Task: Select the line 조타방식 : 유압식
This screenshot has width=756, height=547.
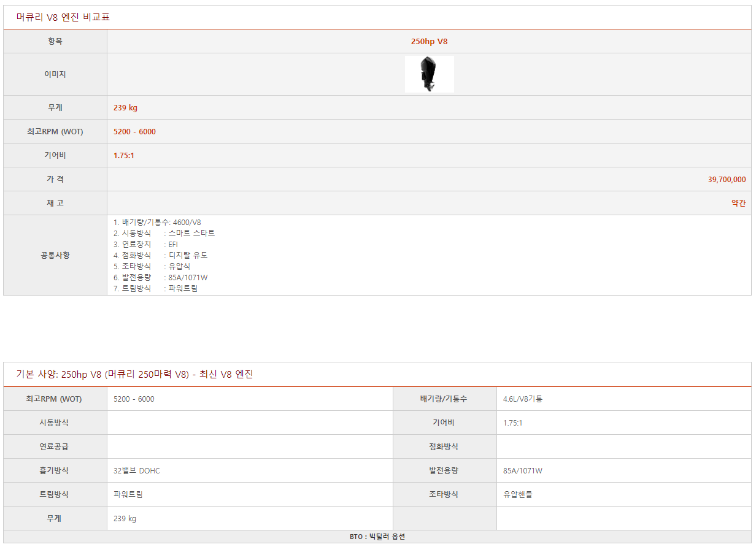Action: click(152, 266)
